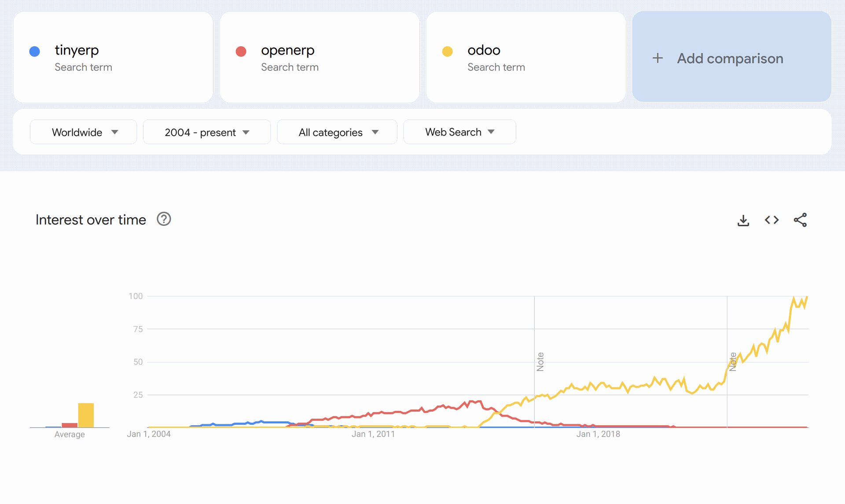The height and width of the screenshot is (504, 845).
Task: Click the red openerp average bar
Action: [70, 425]
